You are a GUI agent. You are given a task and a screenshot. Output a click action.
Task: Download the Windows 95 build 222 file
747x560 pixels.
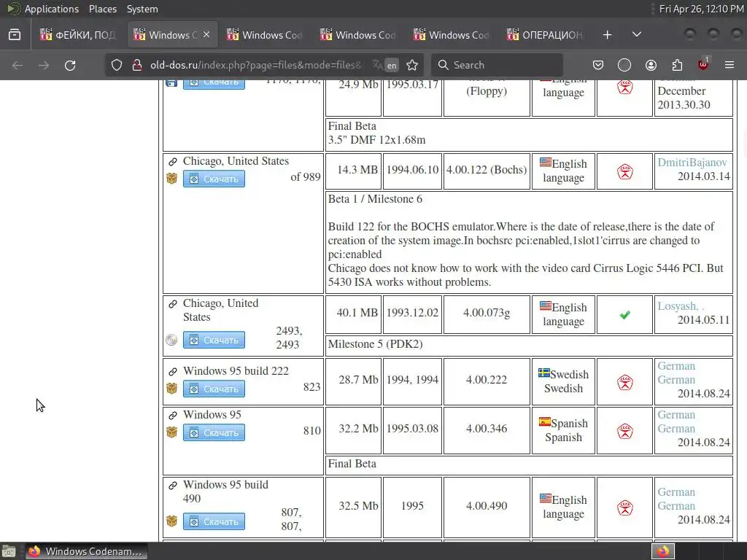coord(214,389)
